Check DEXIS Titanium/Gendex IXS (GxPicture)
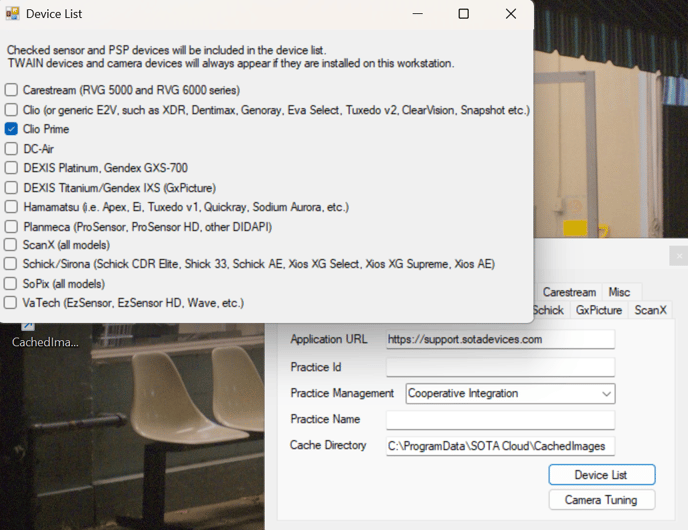 click(11, 188)
